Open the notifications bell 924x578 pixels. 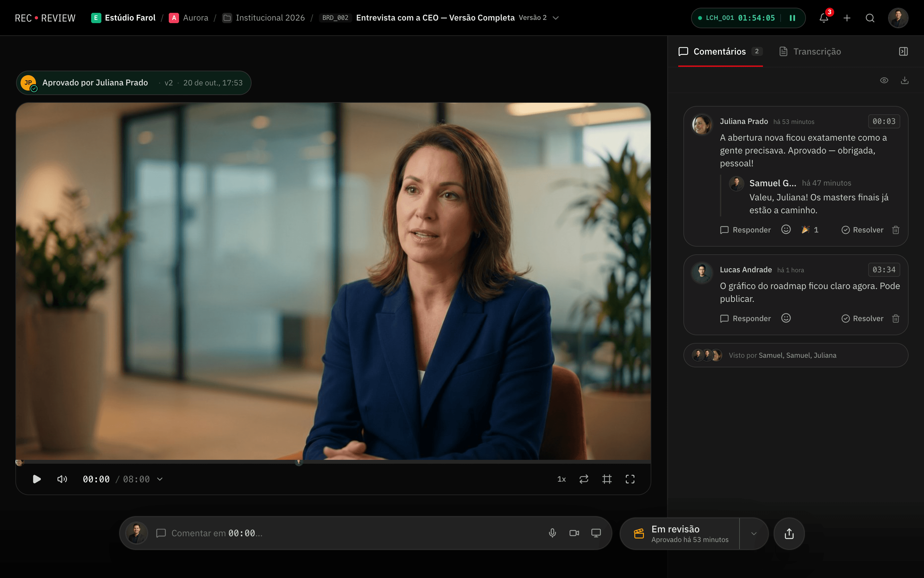point(824,18)
